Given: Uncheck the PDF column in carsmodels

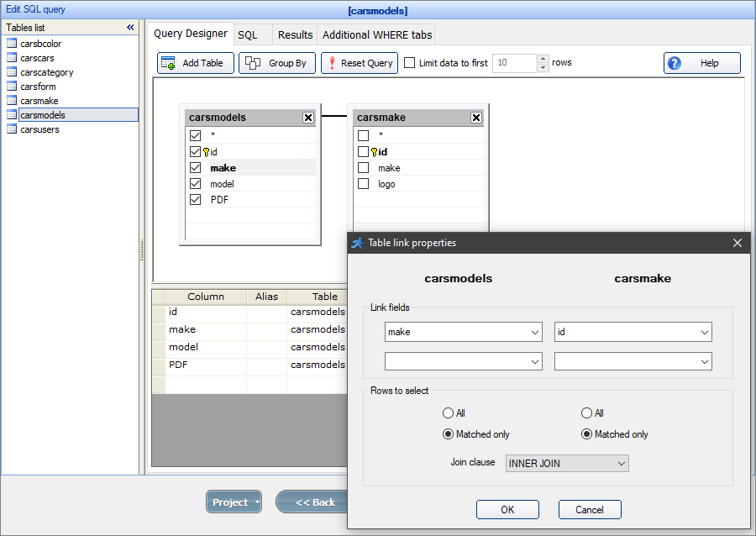Looking at the screenshot, I should [195, 199].
